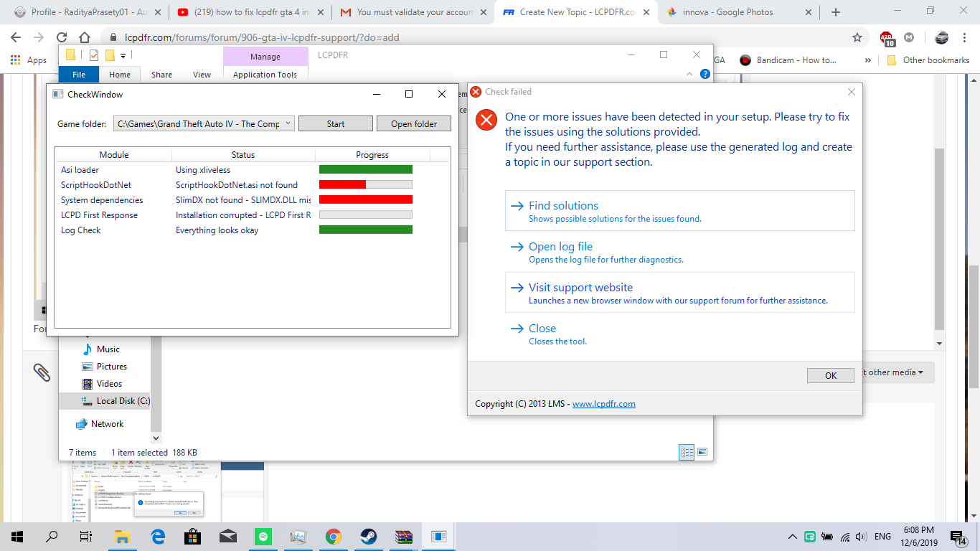Open Spotify from the taskbar
Viewport: 980px width, 551px height.
point(263,537)
